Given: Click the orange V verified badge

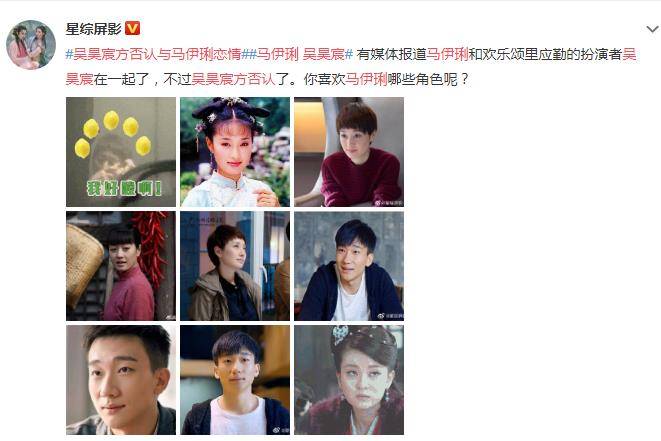Looking at the screenshot, I should click(132, 29).
